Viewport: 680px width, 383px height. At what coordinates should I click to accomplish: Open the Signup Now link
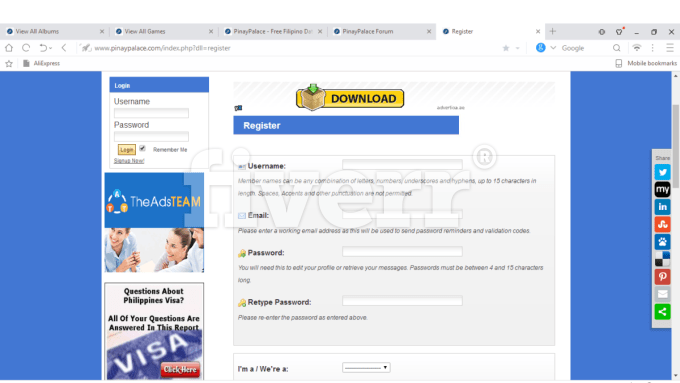(x=129, y=160)
